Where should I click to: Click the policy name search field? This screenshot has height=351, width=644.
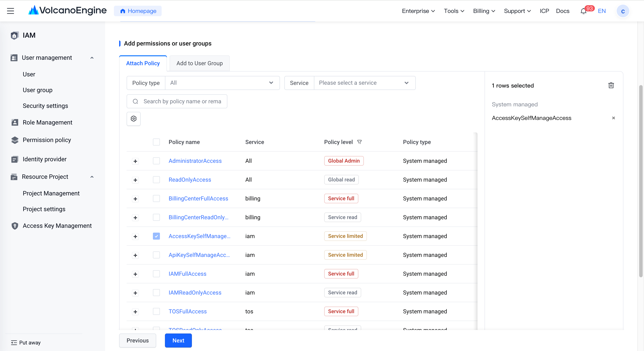pyautogui.click(x=177, y=102)
